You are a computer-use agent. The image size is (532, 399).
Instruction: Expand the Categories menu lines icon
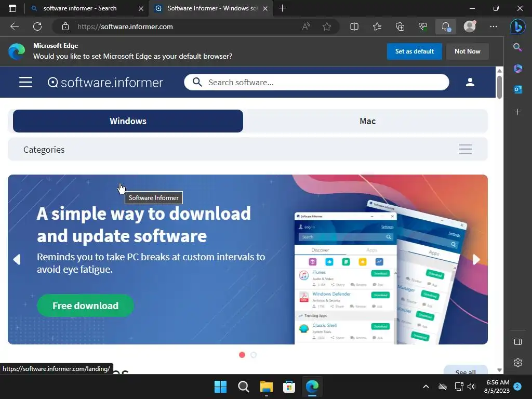point(465,149)
